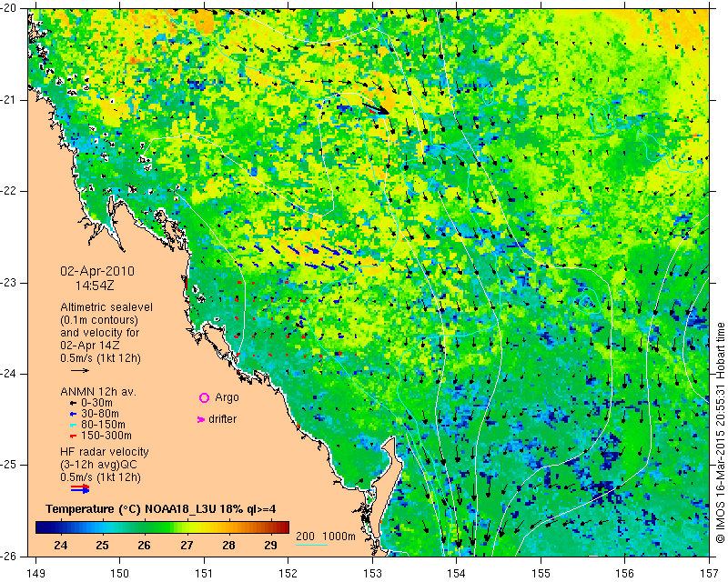Click the 'ANMN 12h av.' heading
Screen dimensions: 728x582
(x=98, y=392)
